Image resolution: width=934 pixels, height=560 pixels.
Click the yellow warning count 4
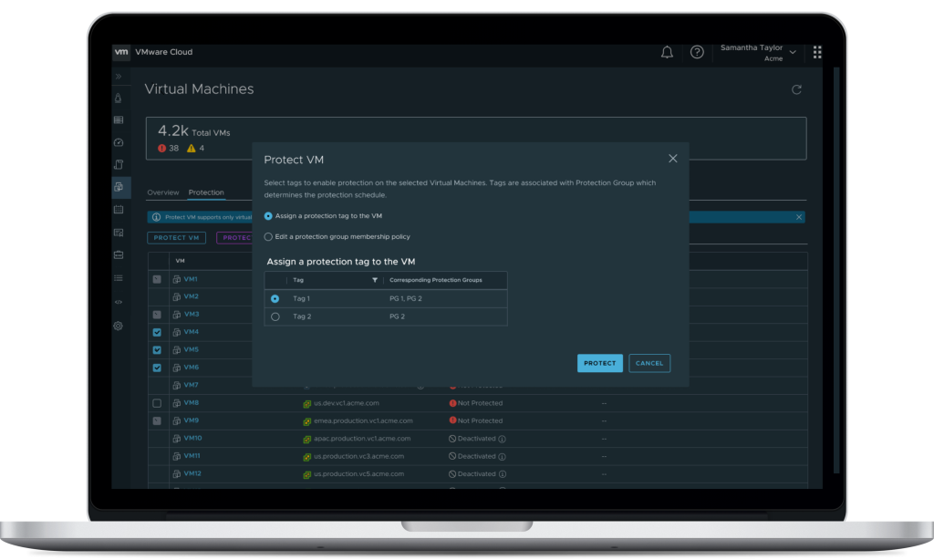196,149
